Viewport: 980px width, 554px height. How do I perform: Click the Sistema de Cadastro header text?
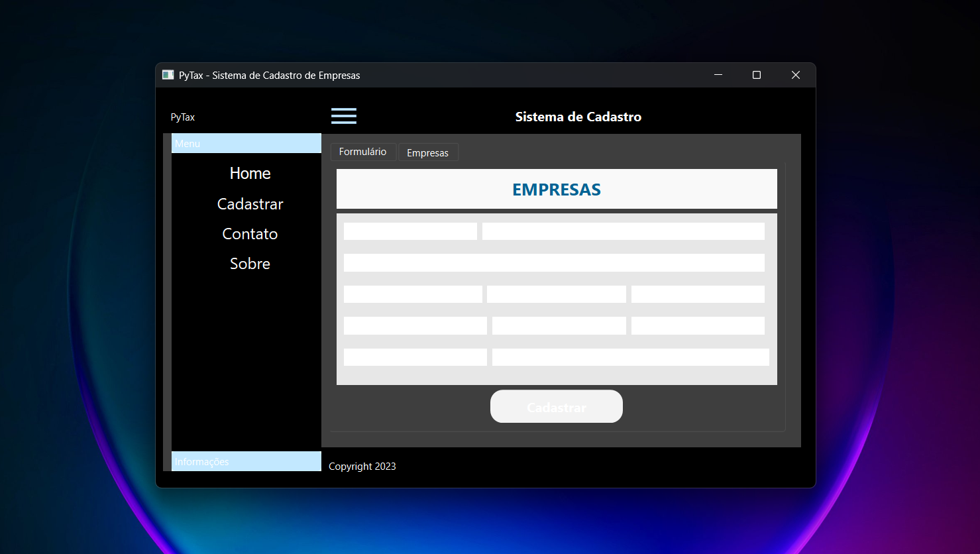tap(578, 116)
